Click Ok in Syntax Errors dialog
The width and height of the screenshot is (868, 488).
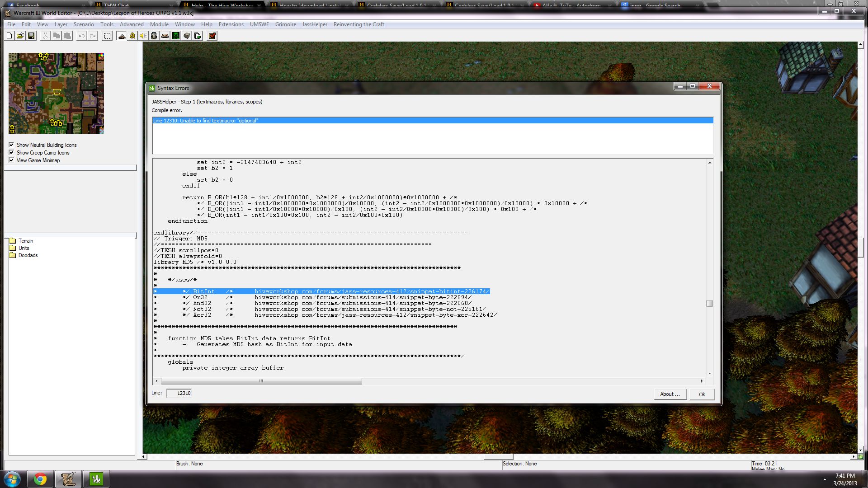pyautogui.click(x=702, y=394)
